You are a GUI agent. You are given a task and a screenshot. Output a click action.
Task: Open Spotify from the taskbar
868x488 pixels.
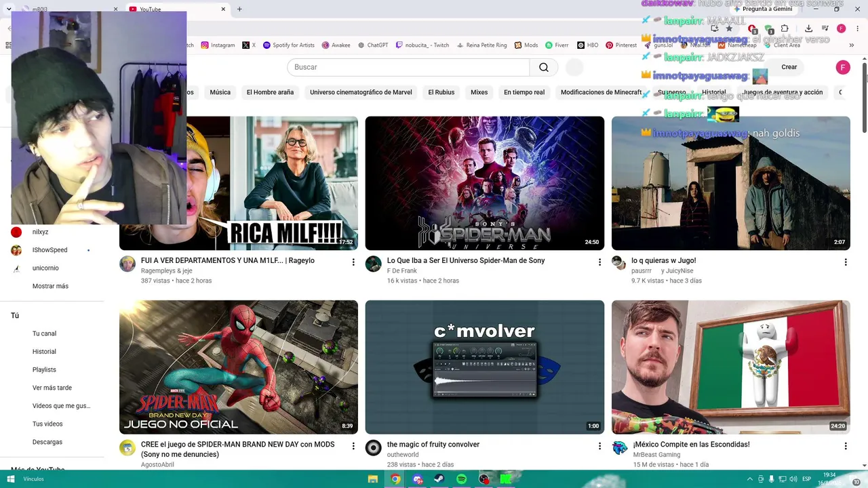click(x=462, y=479)
